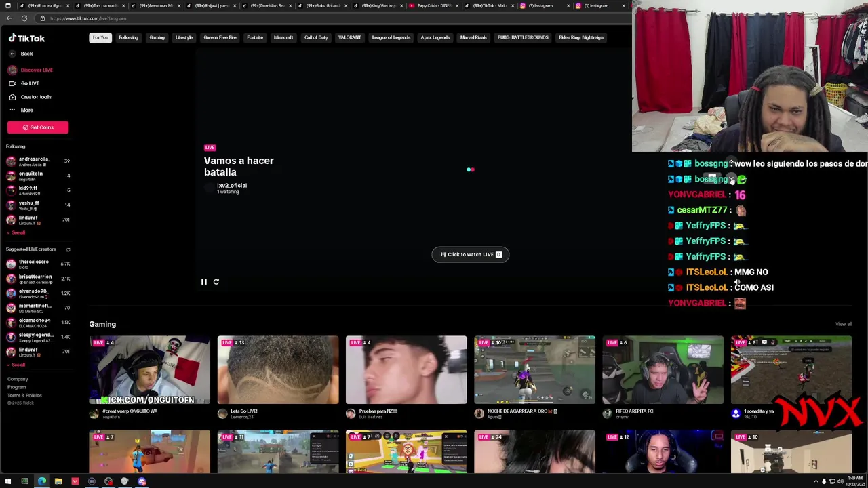Expand the More menu in sidebar

27,110
